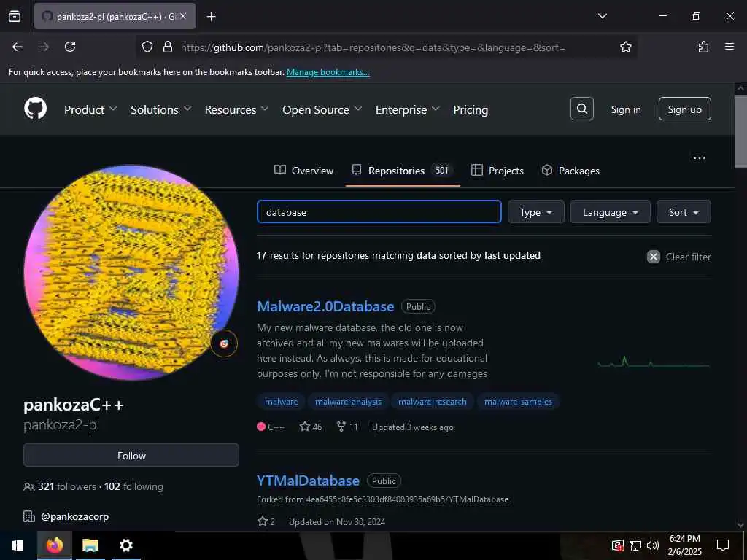The width and height of the screenshot is (747, 560).
Task: Open the @pankozacorp organization link
Action: coord(75,516)
